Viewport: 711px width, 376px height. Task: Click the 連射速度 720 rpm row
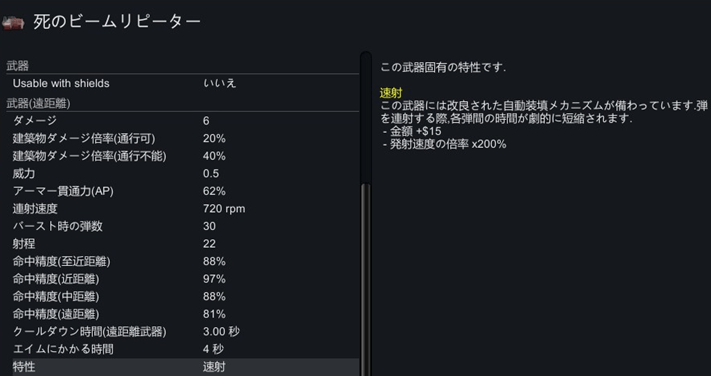pos(185,209)
